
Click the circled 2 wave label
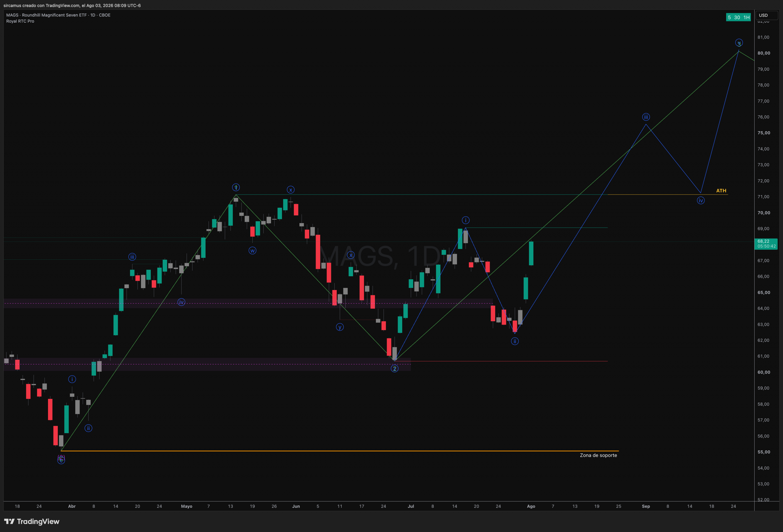pos(395,369)
